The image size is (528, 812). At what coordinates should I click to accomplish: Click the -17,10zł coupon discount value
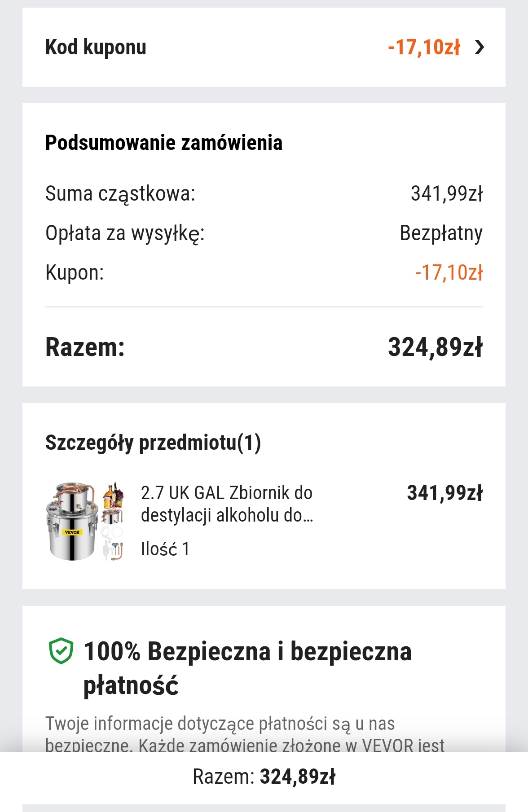click(x=424, y=47)
